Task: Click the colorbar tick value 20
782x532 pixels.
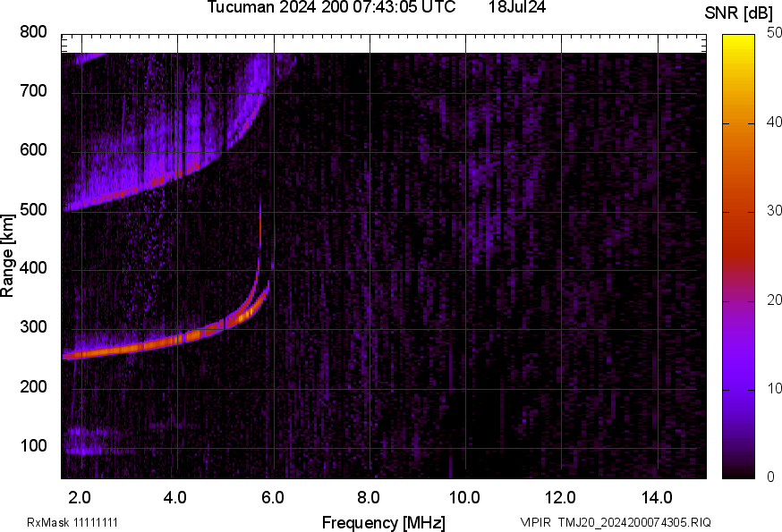Action: point(774,300)
